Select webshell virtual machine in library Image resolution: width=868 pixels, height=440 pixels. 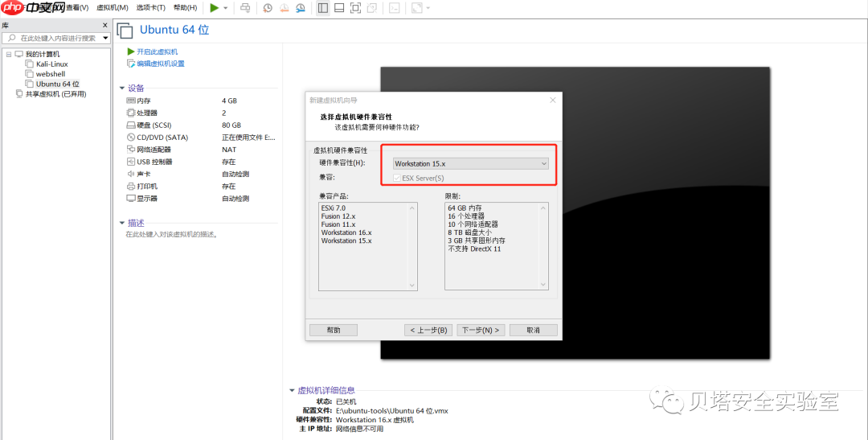click(51, 74)
